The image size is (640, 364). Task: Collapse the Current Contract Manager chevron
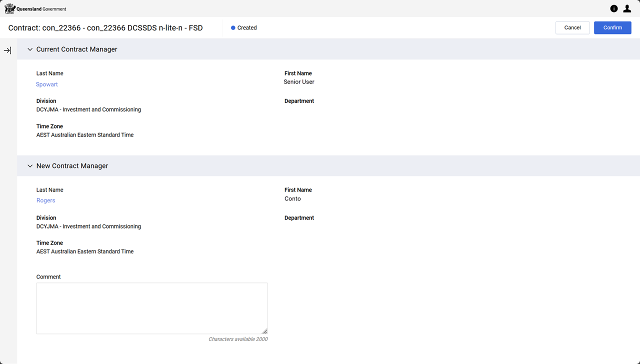[30, 49]
